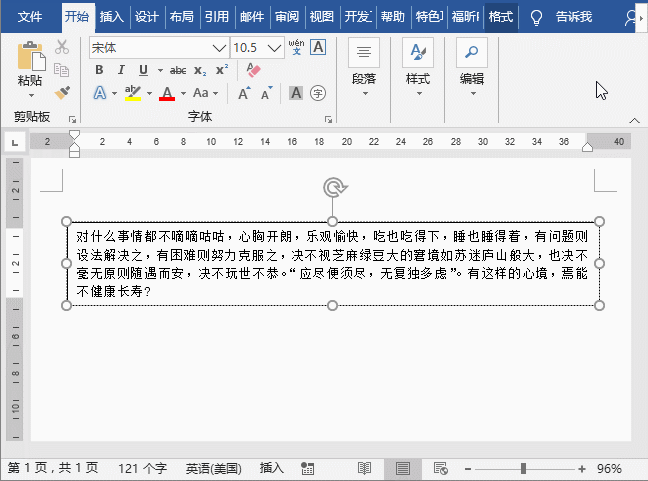Switch to Help (帮助) tab

click(x=393, y=17)
